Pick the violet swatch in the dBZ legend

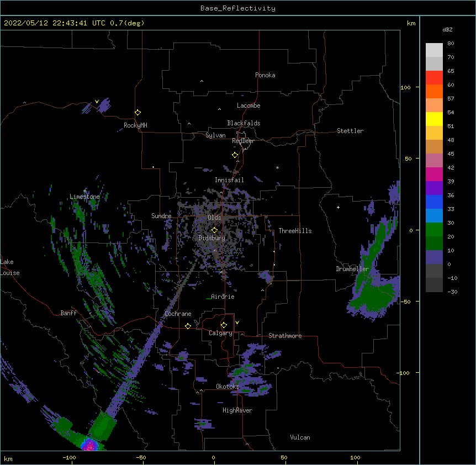click(x=434, y=188)
